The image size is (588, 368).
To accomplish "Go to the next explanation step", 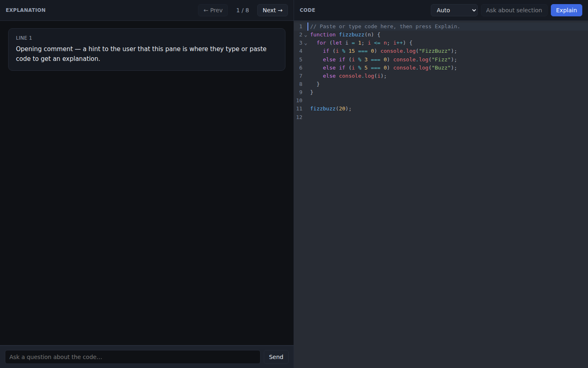I will [x=272, y=10].
